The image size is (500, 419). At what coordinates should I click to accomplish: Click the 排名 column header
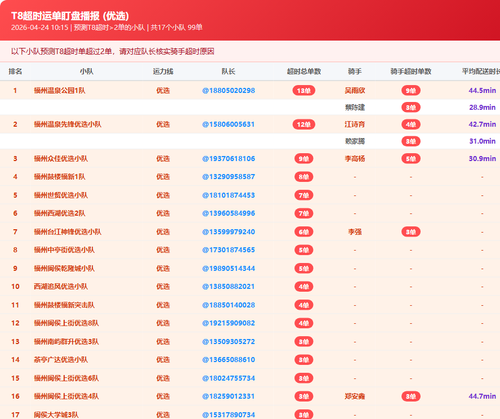point(15,71)
